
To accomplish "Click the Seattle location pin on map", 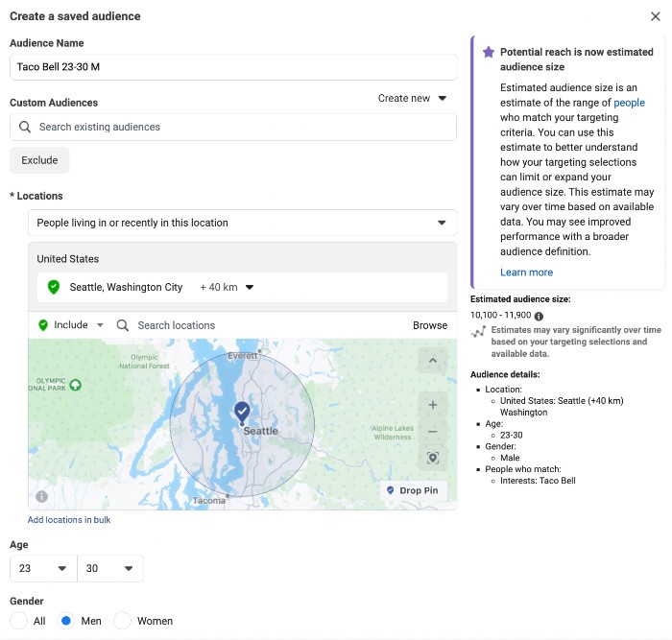I will [242, 413].
